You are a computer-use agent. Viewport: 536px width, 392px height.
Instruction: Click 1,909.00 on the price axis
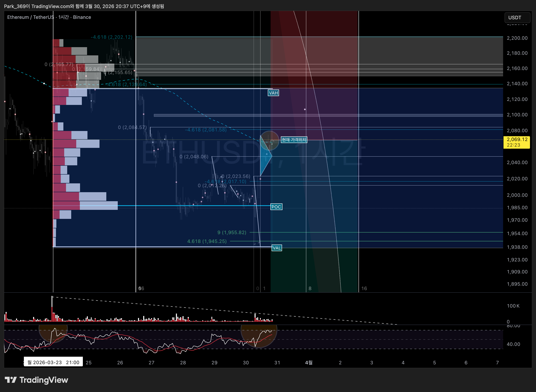pyautogui.click(x=517, y=272)
